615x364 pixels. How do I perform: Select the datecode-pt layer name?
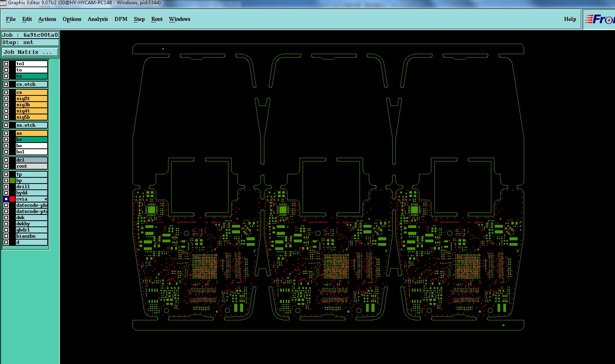[x=32, y=211]
